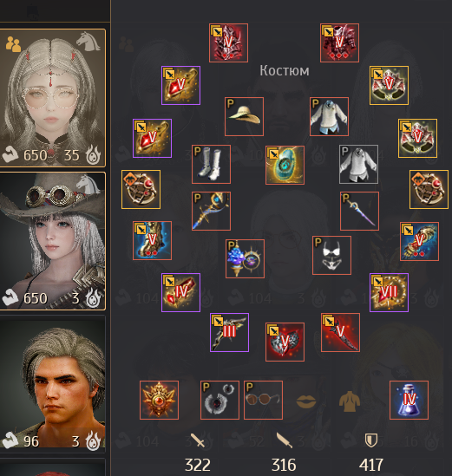Select the red dagger V item slot
Image resolution: width=452 pixels, height=476 pixels.
[x=341, y=333]
